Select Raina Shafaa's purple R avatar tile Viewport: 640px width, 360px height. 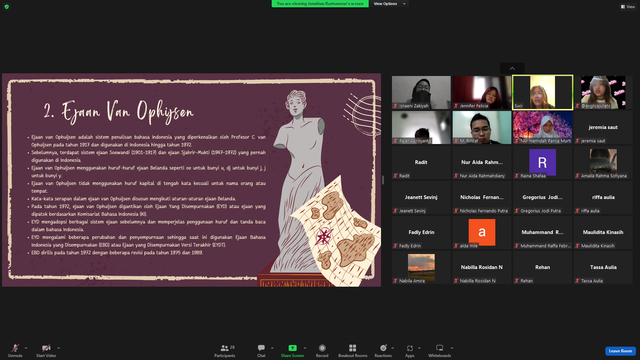point(542,162)
